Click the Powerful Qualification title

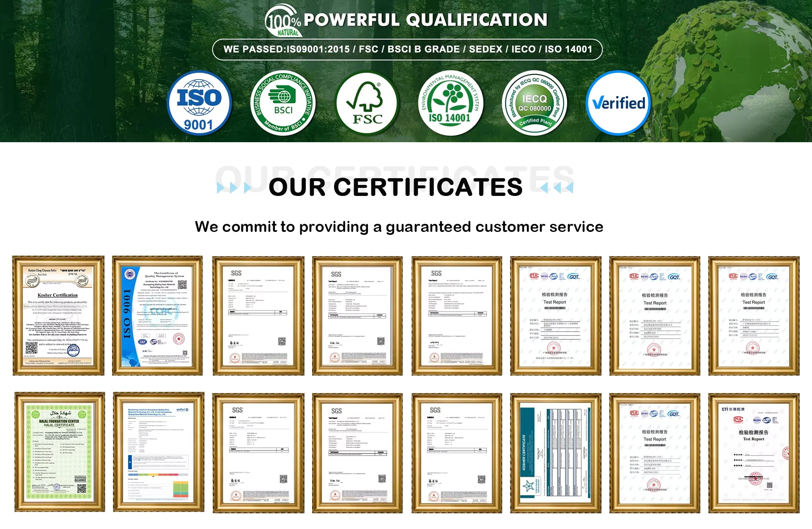coord(425,20)
